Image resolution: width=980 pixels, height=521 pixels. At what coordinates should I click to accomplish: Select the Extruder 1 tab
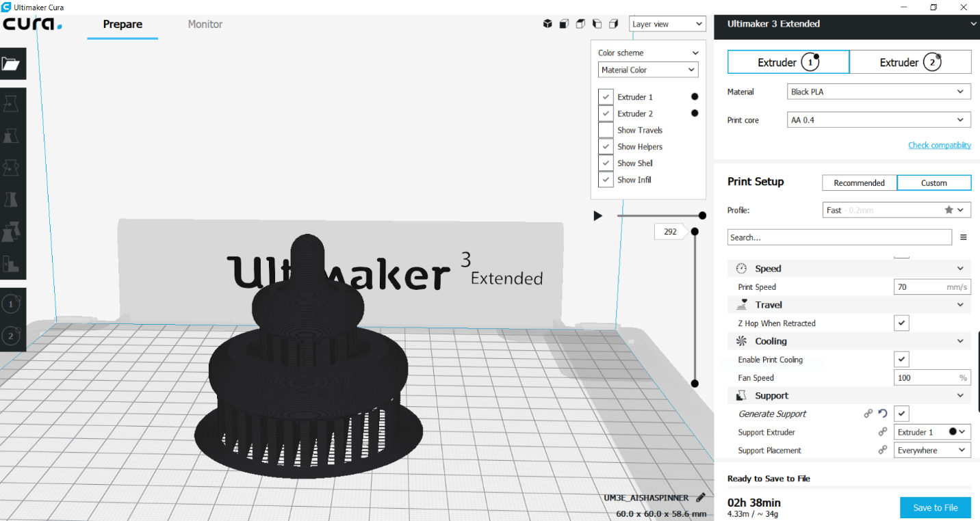[788, 62]
